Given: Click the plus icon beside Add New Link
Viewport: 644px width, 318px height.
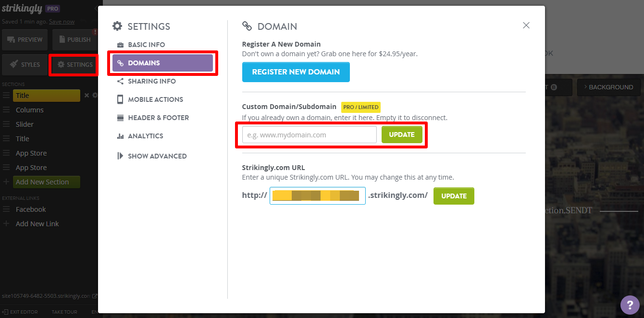Looking at the screenshot, I should (6, 224).
